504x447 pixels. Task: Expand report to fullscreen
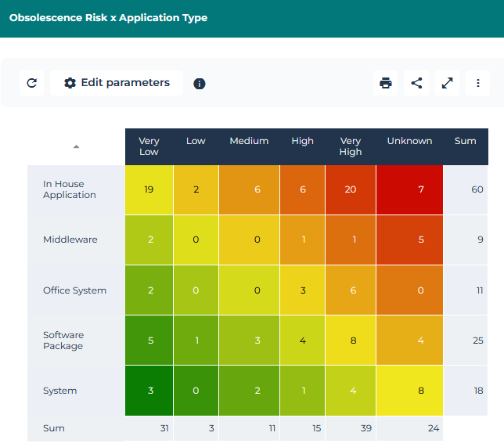pyautogui.click(x=447, y=83)
